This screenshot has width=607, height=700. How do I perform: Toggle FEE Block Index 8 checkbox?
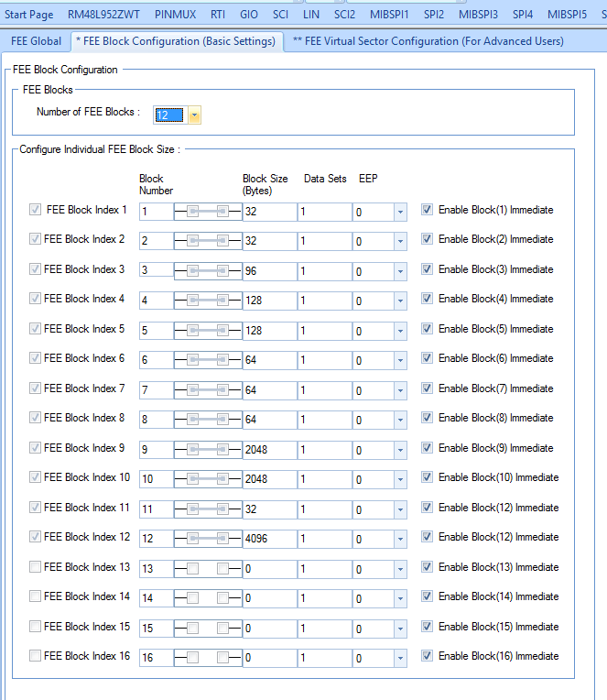pyautogui.click(x=35, y=418)
